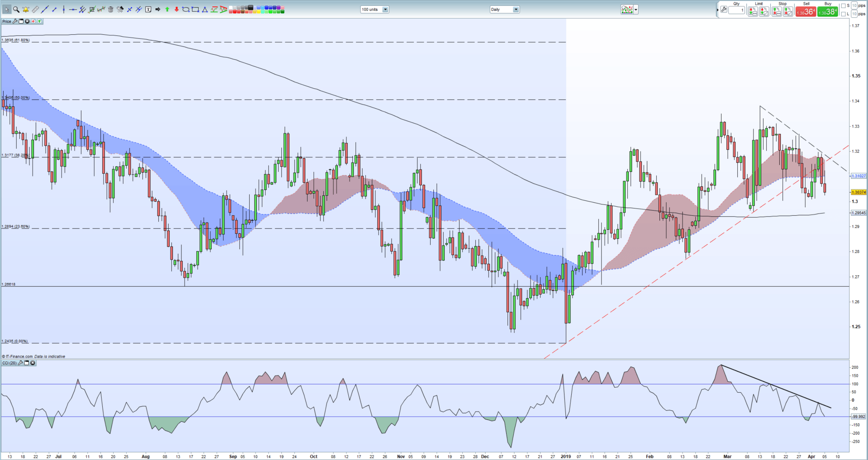Click the Qty quantity input field
This screenshot has width=868, height=460.
coord(736,10)
